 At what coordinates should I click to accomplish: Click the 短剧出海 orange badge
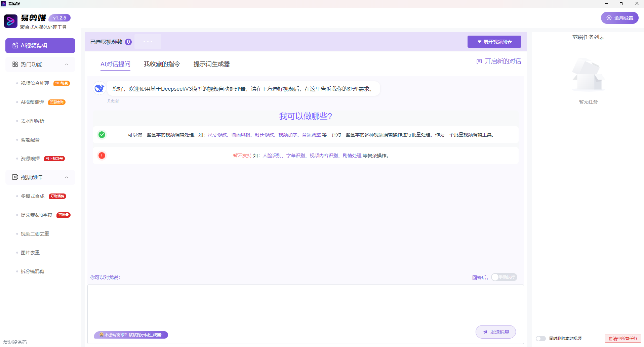[x=57, y=102]
